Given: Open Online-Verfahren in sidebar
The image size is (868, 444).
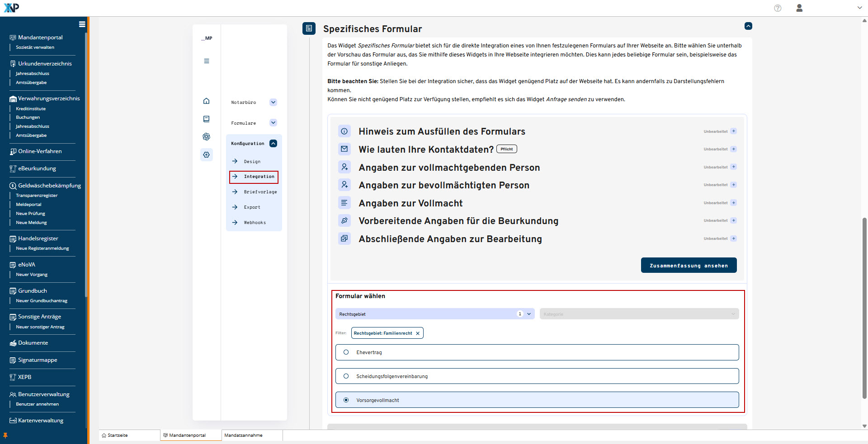Looking at the screenshot, I should (40, 151).
